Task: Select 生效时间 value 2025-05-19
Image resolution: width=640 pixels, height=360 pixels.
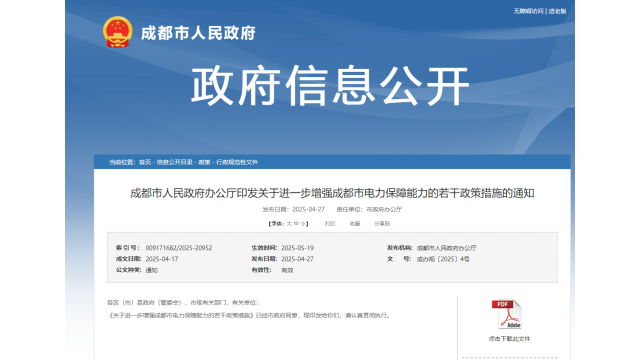Action: (x=297, y=248)
